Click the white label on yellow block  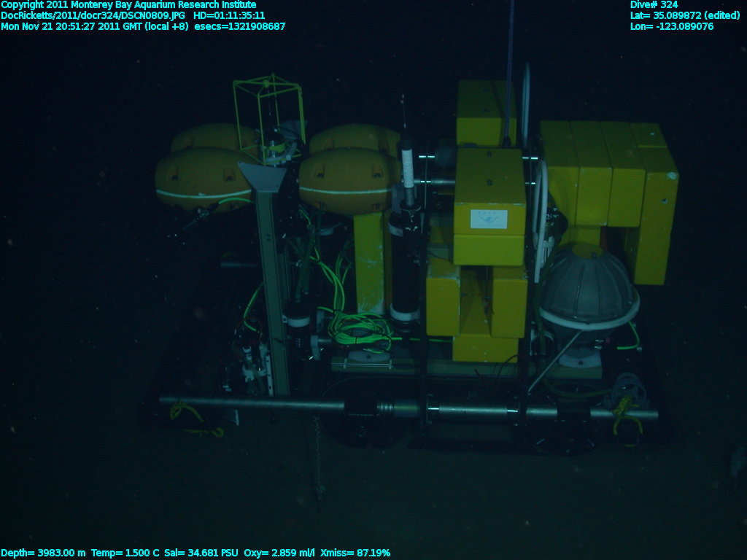click(x=488, y=219)
